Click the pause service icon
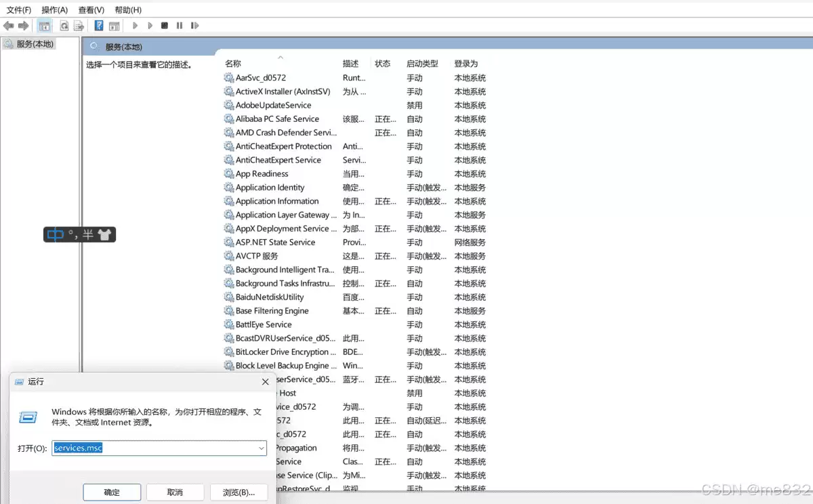 point(179,25)
